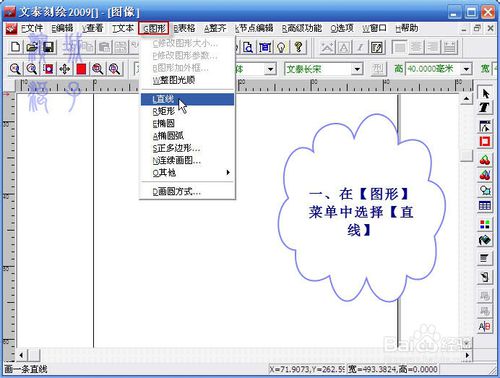
Task: Click the first zoom magnifier icon
Action: pos(15,69)
